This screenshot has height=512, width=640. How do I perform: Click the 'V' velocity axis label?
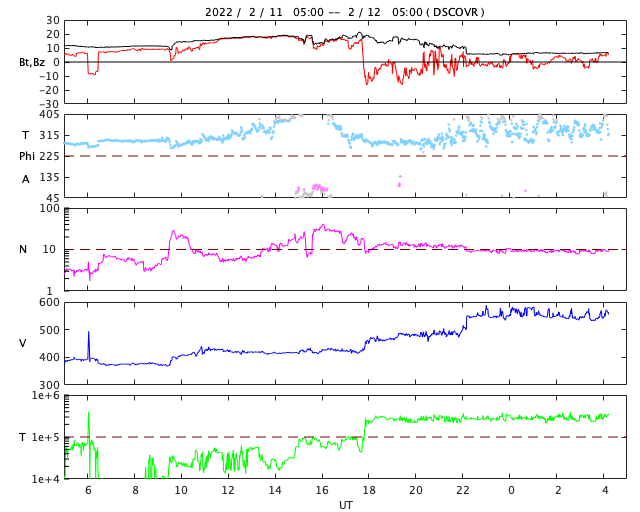[x=23, y=343]
